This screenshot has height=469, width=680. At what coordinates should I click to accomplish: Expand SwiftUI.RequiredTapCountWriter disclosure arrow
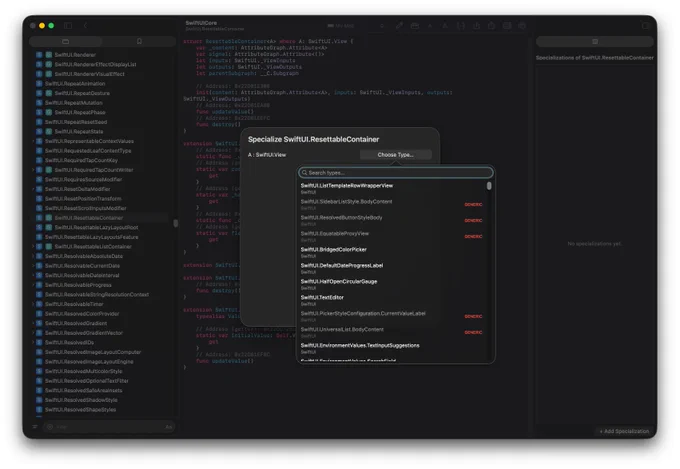33,170
